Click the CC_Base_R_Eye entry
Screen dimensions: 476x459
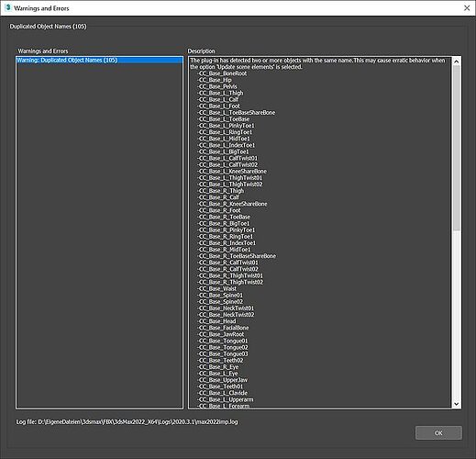pyautogui.click(x=218, y=367)
